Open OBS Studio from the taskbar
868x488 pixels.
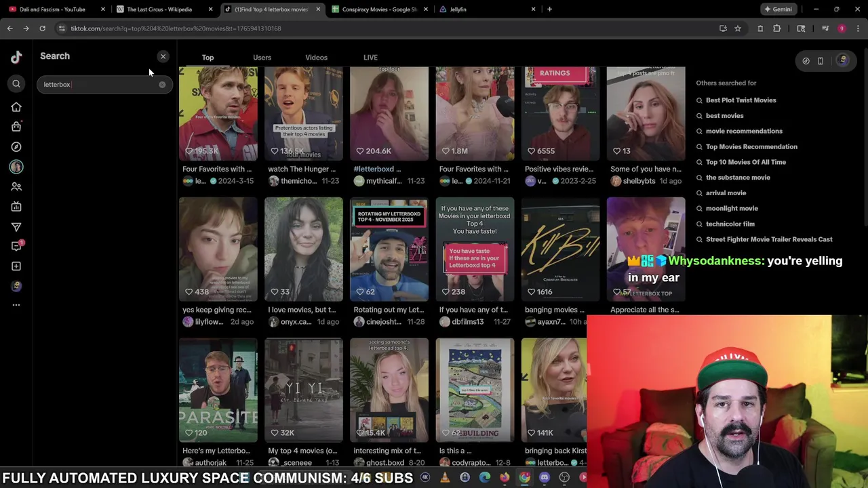(564, 478)
